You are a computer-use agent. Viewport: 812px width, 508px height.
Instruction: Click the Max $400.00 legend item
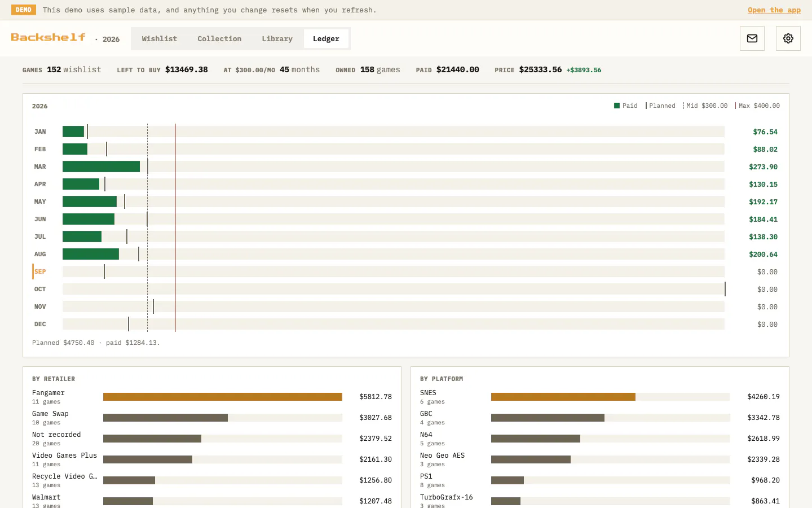(758, 106)
